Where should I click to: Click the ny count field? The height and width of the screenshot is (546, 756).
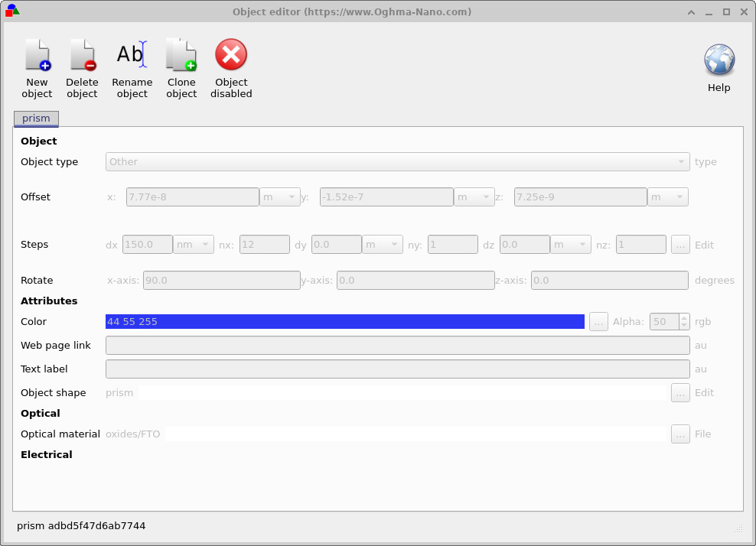coord(453,245)
